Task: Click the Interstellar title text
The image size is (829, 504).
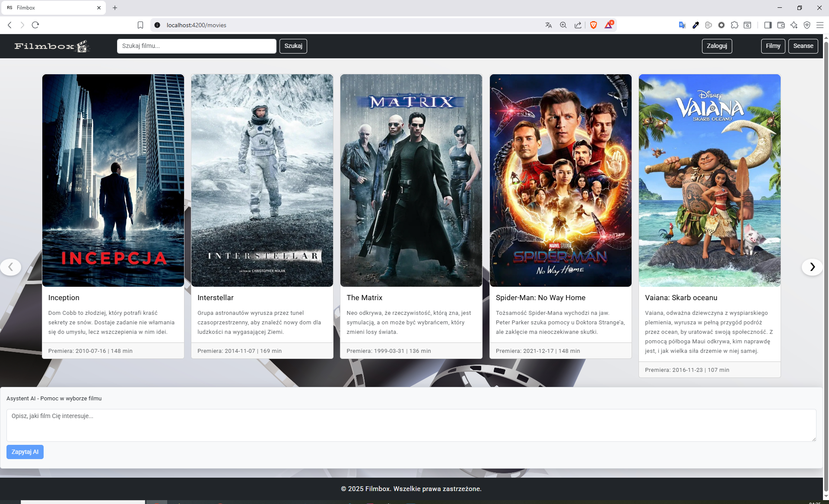Action: pos(216,298)
